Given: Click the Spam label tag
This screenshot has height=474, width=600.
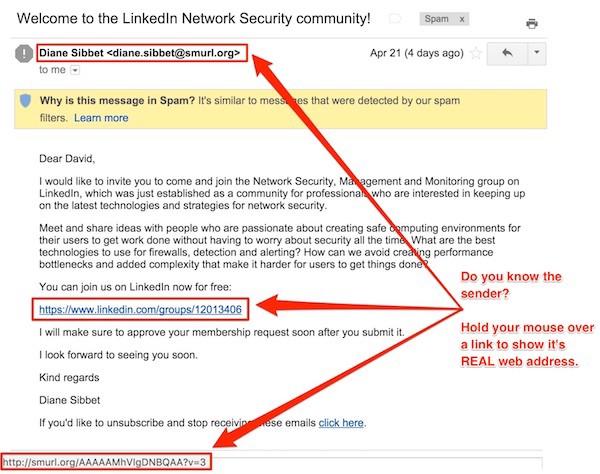Looking at the screenshot, I should point(437,19).
